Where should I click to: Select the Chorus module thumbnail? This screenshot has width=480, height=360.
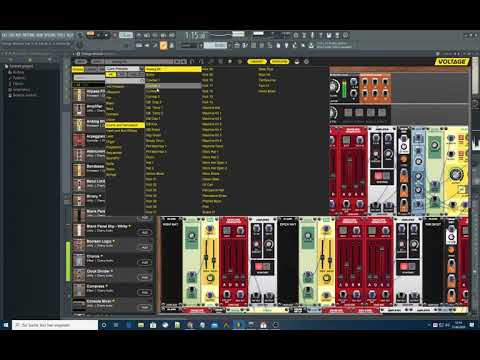(79, 260)
